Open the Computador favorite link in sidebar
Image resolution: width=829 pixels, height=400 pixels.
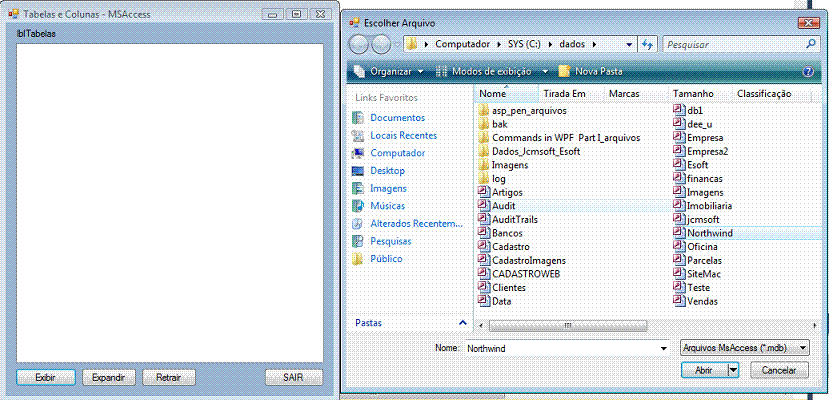pos(398,153)
